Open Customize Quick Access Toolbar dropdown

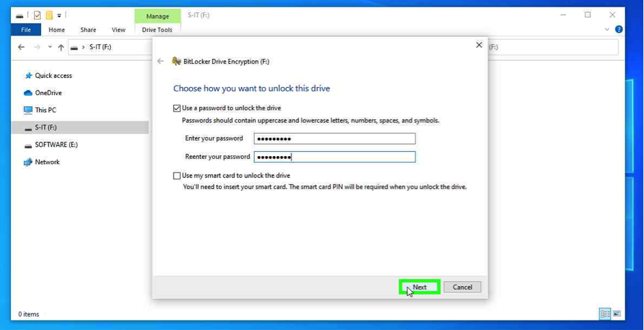[60, 15]
